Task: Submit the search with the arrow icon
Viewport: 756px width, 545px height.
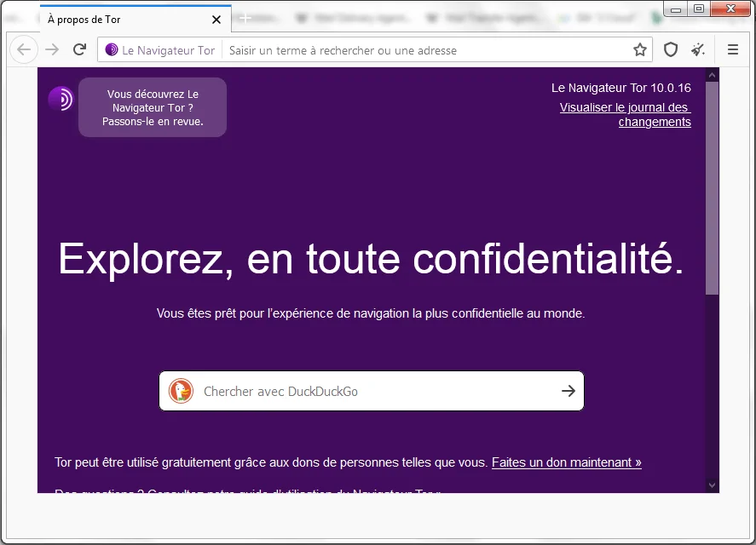Action: [568, 391]
